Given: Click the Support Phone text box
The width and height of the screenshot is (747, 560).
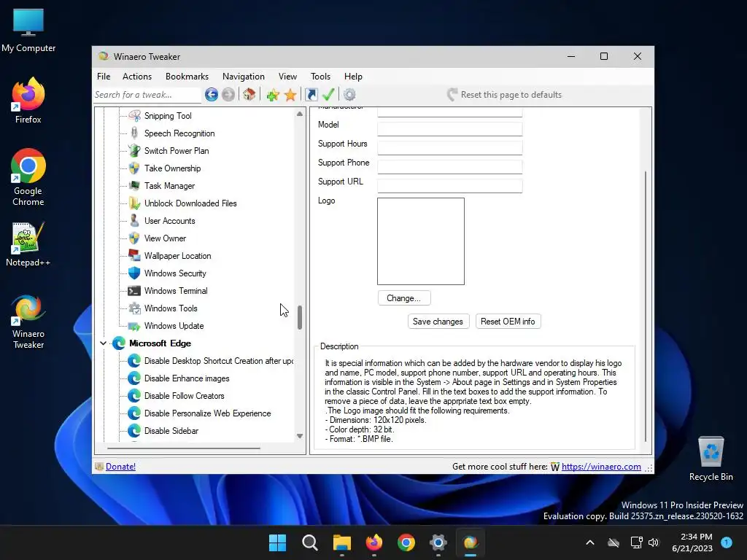Looking at the screenshot, I should coord(449,167).
